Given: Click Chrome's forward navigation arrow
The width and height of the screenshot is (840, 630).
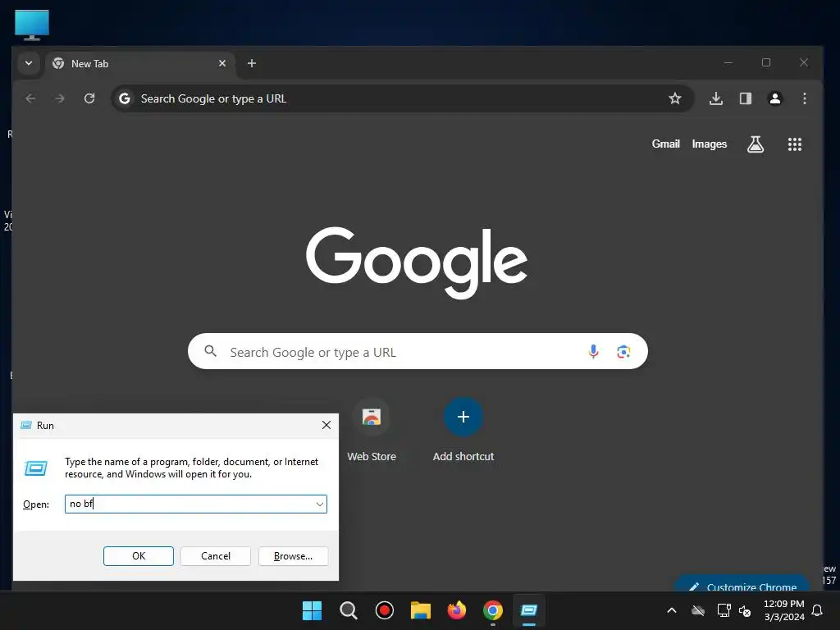Looking at the screenshot, I should [60, 98].
